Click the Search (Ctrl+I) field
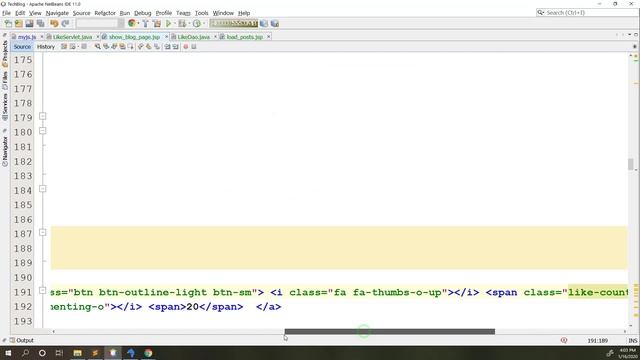Screen dimensions: 640x360 587,13
